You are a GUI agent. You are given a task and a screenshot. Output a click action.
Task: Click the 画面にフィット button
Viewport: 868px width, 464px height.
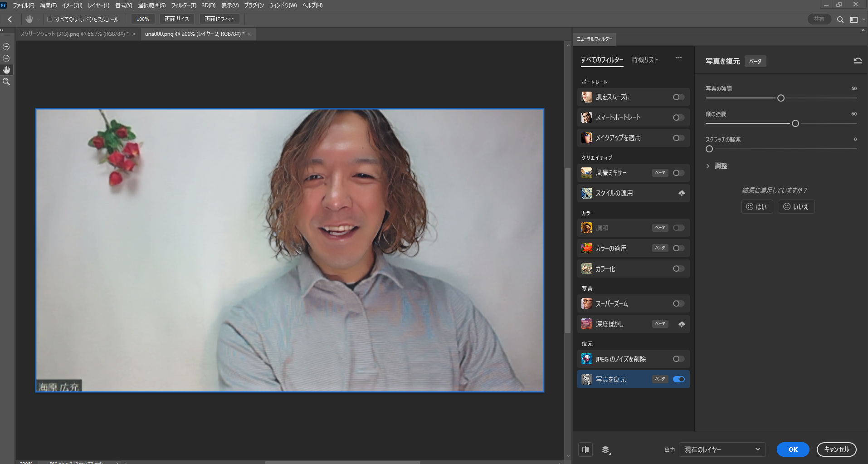pos(219,19)
